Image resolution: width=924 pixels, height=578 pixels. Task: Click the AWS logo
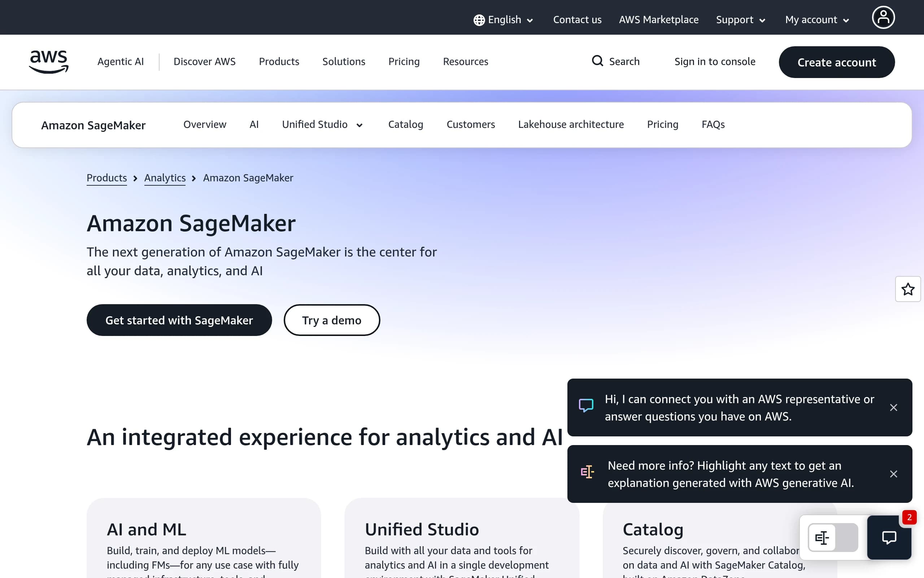pyautogui.click(x=49, y=61)
